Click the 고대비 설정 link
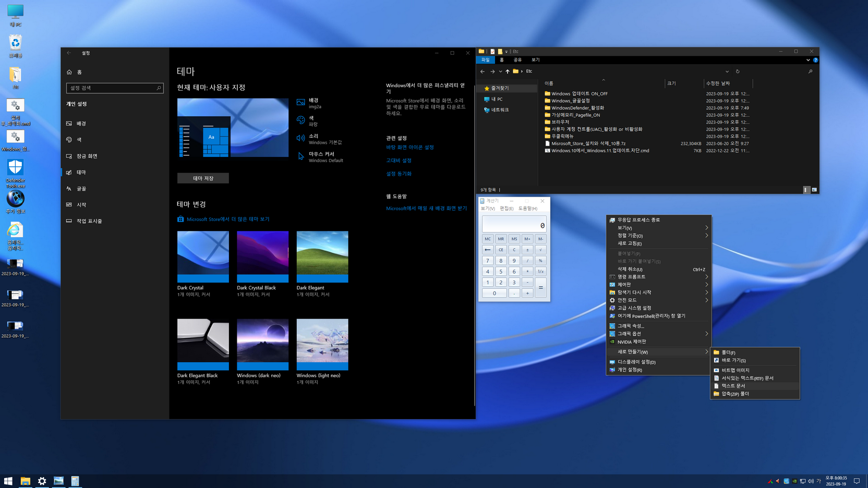Screen dimensions: 868x488 399,161
